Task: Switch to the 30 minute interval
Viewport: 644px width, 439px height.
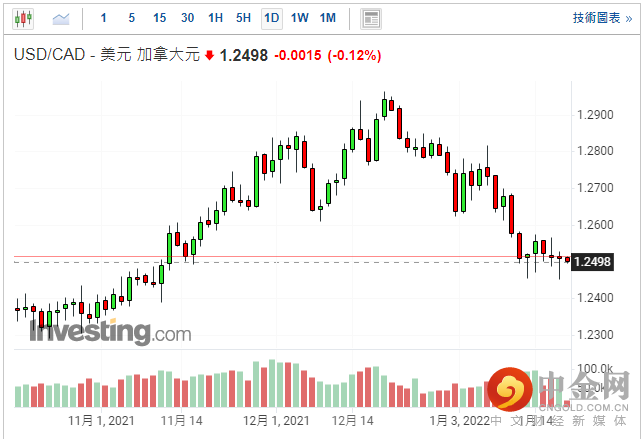Action: [188, 18]
